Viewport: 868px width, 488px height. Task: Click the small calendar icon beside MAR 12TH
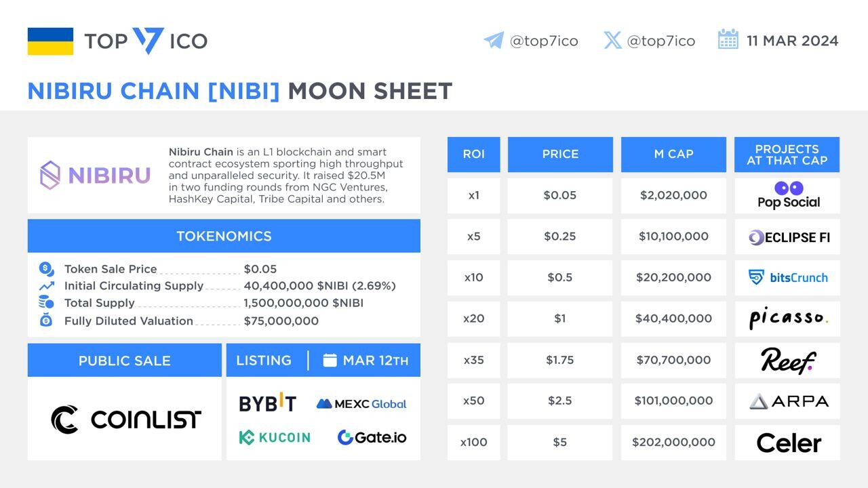coord(330,360)
